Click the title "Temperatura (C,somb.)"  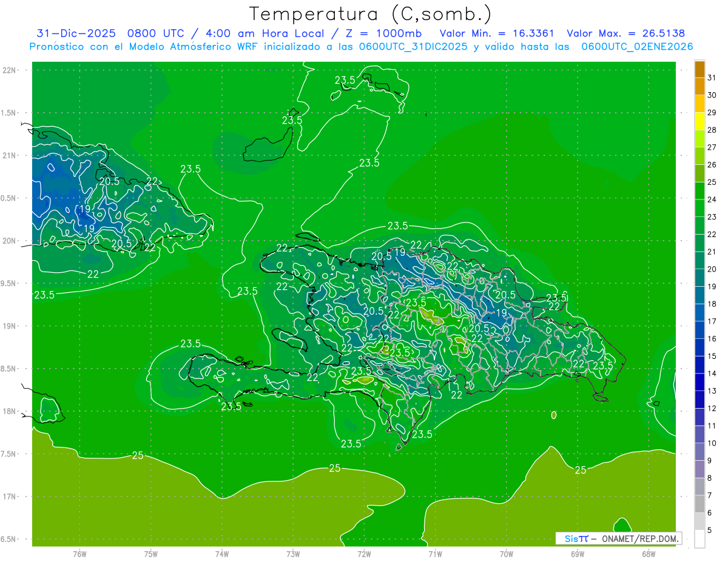point(370,14)
